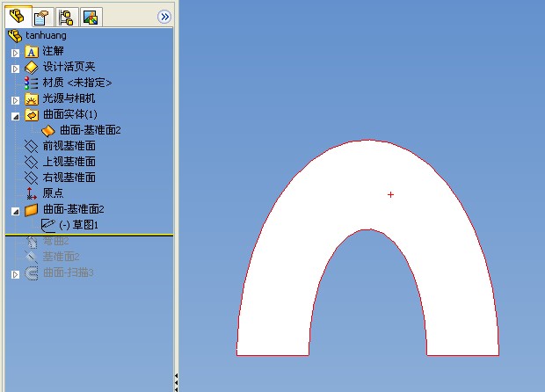The image size is (545, 392).
Task: Select the 曲面-基准面2 feature label
Action: click(x=73, y=209)
